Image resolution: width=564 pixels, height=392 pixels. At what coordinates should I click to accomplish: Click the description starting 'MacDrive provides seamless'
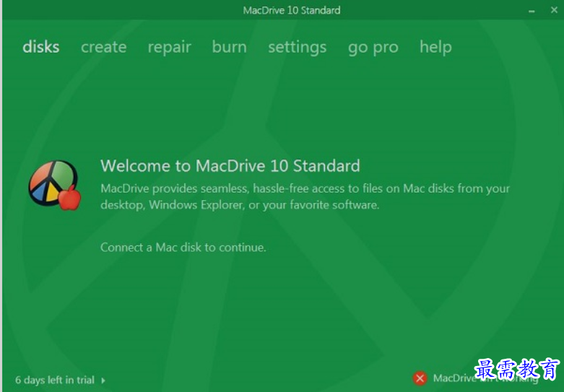(305, 196)
